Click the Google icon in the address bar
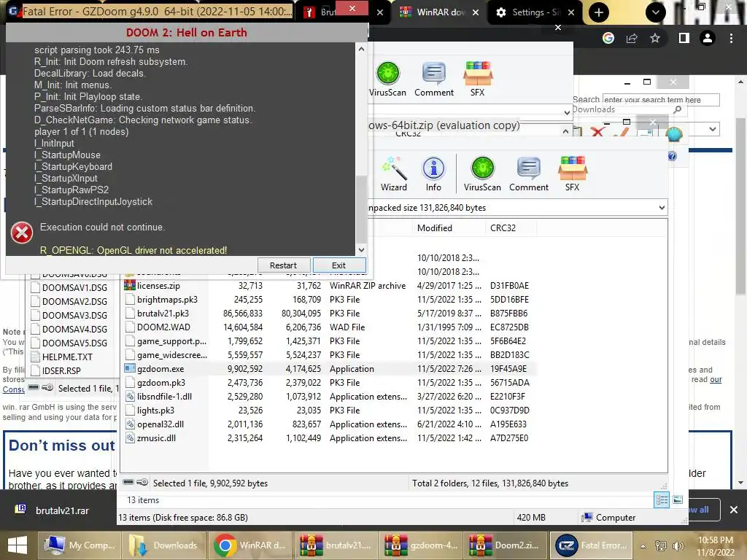 coord(608,38)
